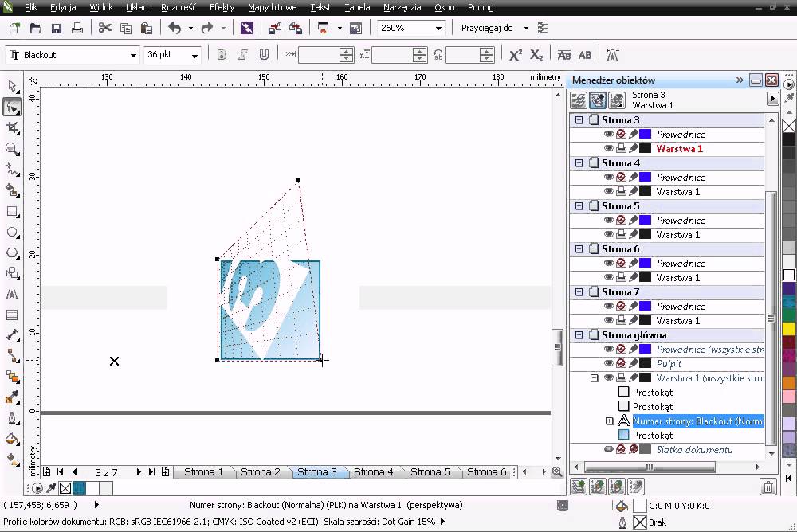Select the Interactive fill tool
The image size is (797, 532).
(x=12, y=459)
